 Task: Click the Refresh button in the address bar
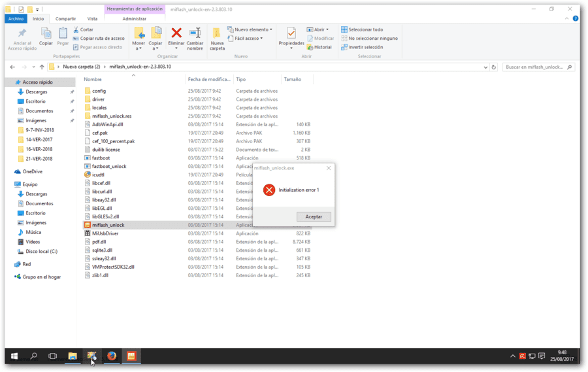click(494, 67)
